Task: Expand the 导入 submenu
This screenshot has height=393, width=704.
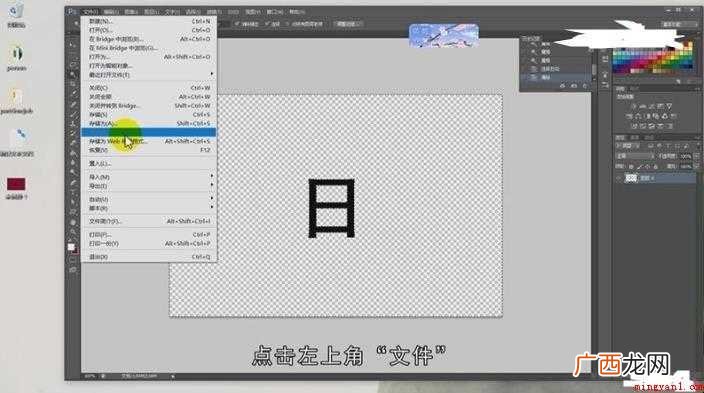Action: point(149,177)
